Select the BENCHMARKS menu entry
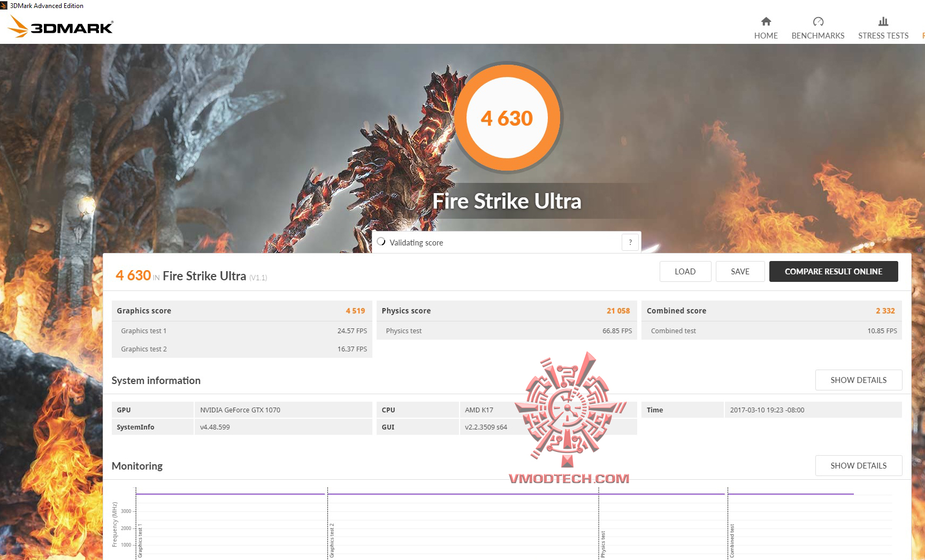Viewport: 925px width, 560px height. pyautogui.click(x=818, y=35)
